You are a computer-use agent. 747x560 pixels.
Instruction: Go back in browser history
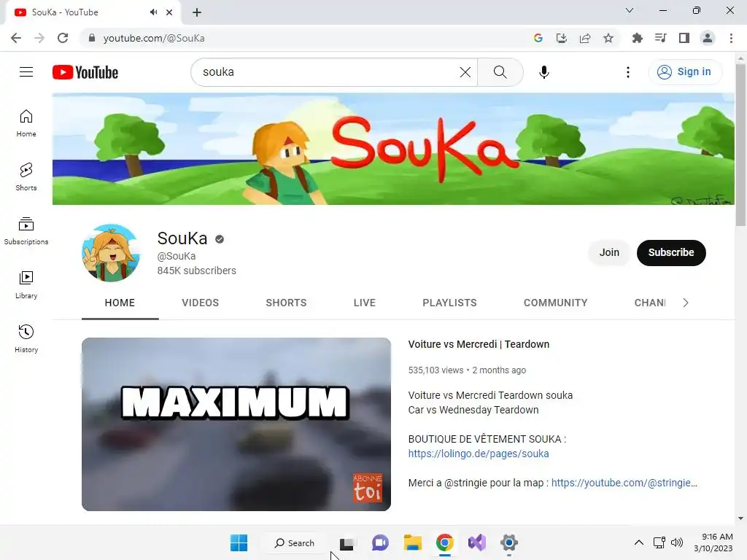[x=16, y=38]
